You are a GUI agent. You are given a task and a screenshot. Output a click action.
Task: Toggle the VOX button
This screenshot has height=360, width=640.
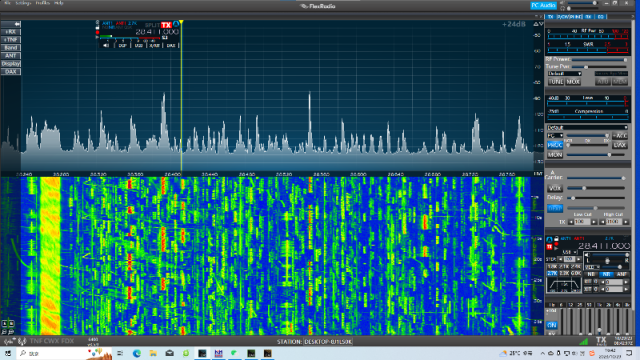pyautogui.click(x=555, y=188)
